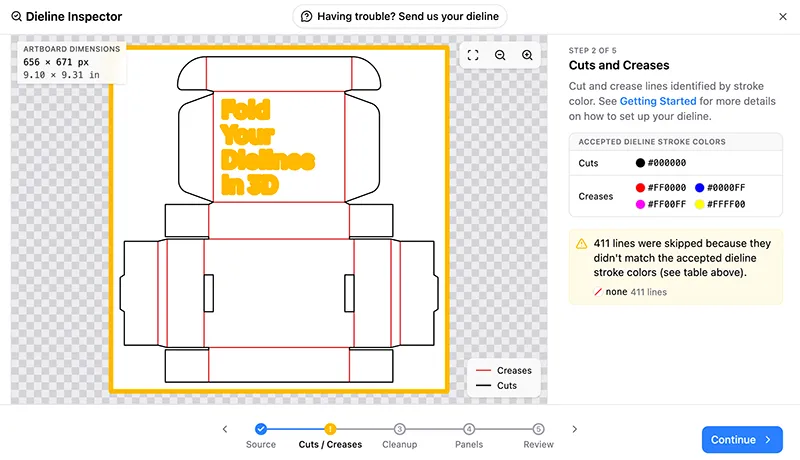800x460 pixels.
Task: Click the Cuts legend entry
Action: coord(496,386)
